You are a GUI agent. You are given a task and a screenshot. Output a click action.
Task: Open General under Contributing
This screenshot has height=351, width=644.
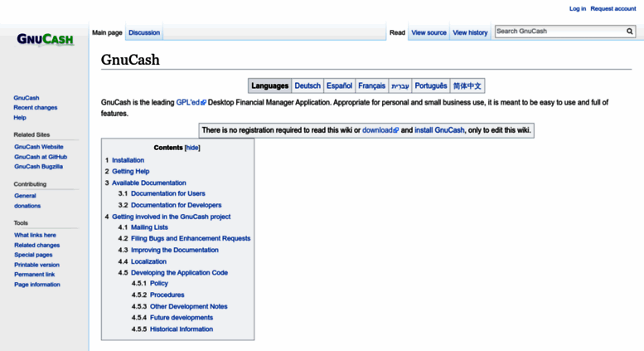click(x=25, y=196)
